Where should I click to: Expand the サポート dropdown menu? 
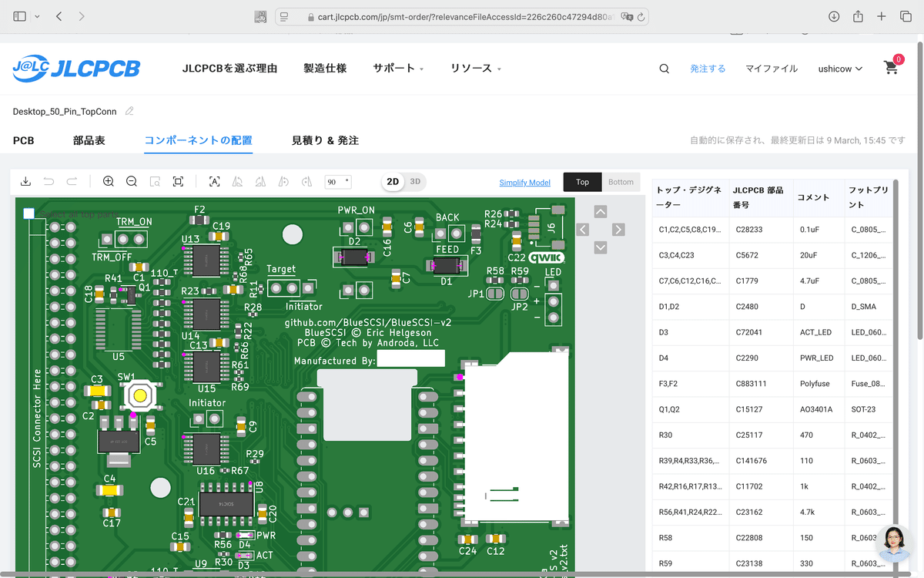click(398, 68)
